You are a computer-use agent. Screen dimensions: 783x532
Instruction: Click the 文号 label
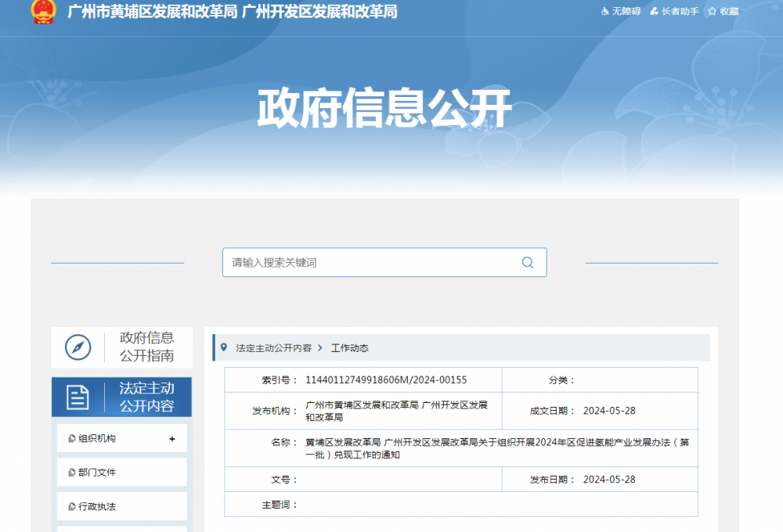click(x=284, y=480)
